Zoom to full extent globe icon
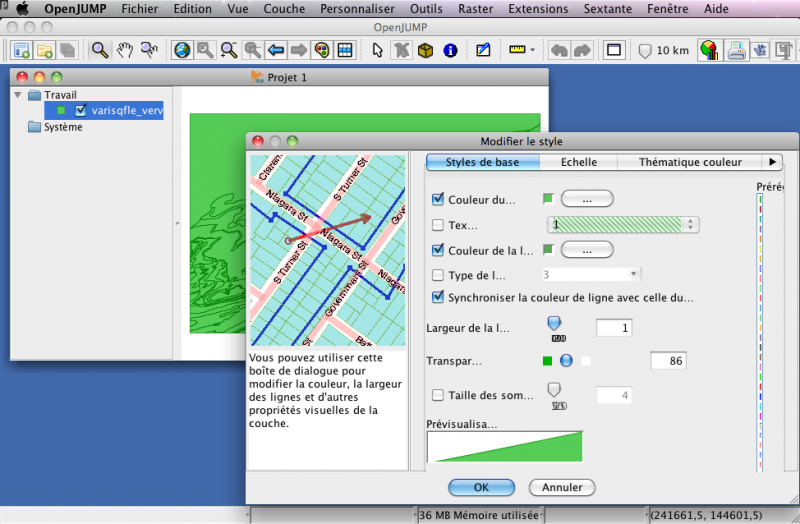The width and height of the screenshot is (800, 524). pos(182,49)
